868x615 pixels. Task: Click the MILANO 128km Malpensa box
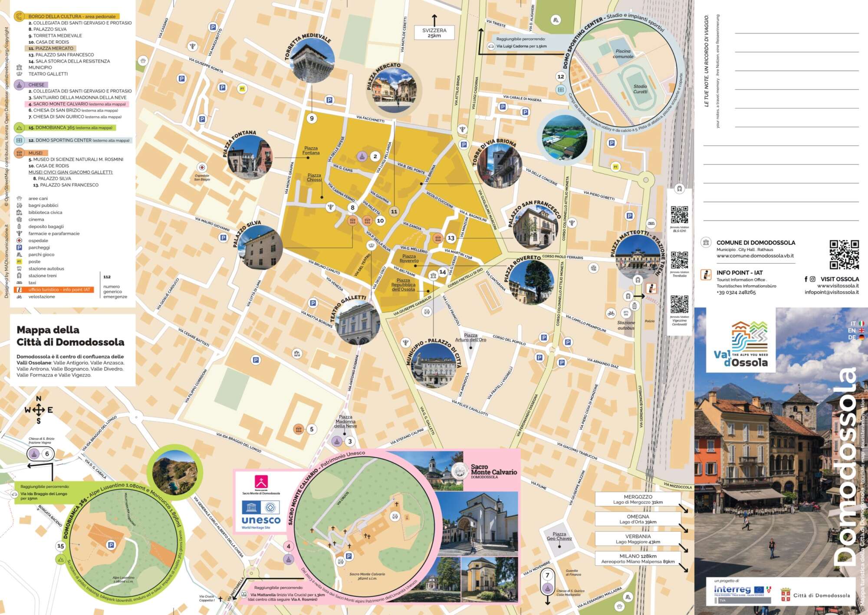(x=638, y=559)
